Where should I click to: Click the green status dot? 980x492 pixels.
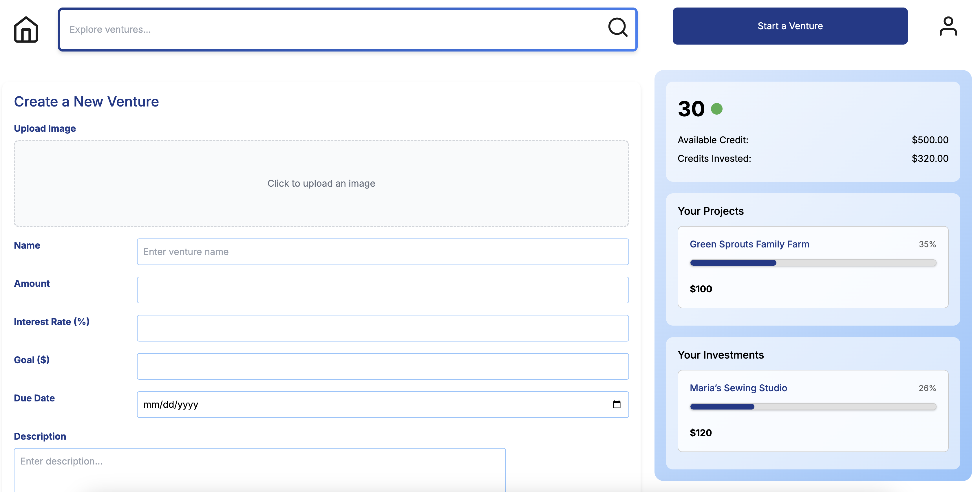(716, 109)
